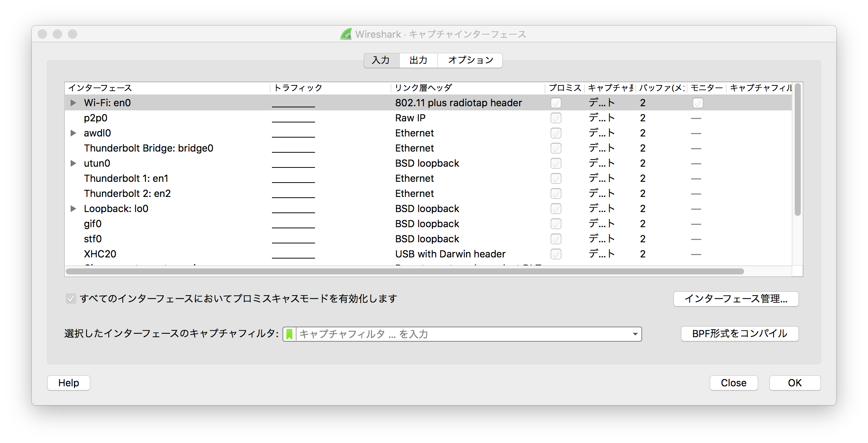The width and height of the screenshot is (868, 443).
Task: Toggle promiscuous checkbox for Thunderbolt Bridge: bridge0
Action: tap(556, 148)
